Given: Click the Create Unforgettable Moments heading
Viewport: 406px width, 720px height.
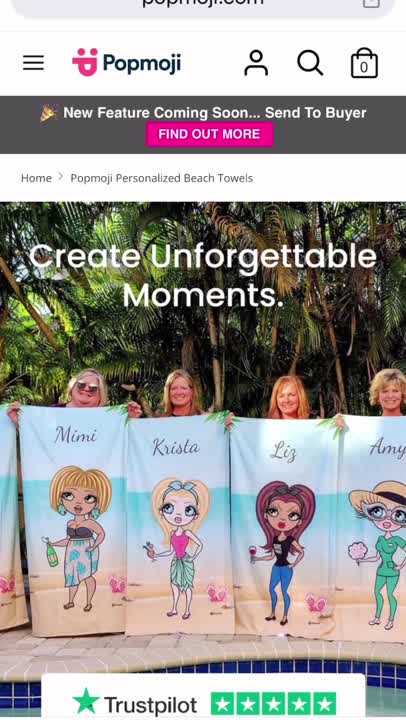Looking at the screenshot, I should coord(203,276).
